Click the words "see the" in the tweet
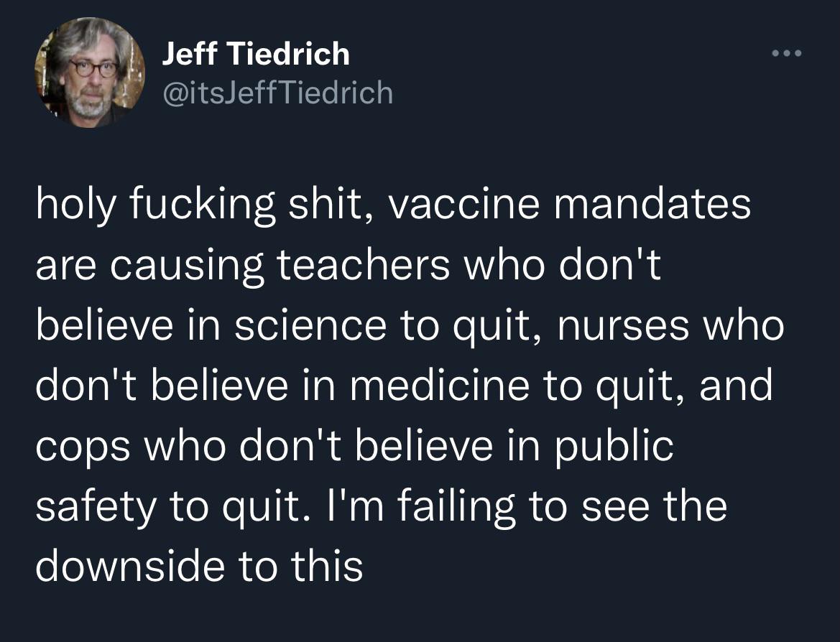The width and height of the screenshot is (840, 642). coord(652,507)
